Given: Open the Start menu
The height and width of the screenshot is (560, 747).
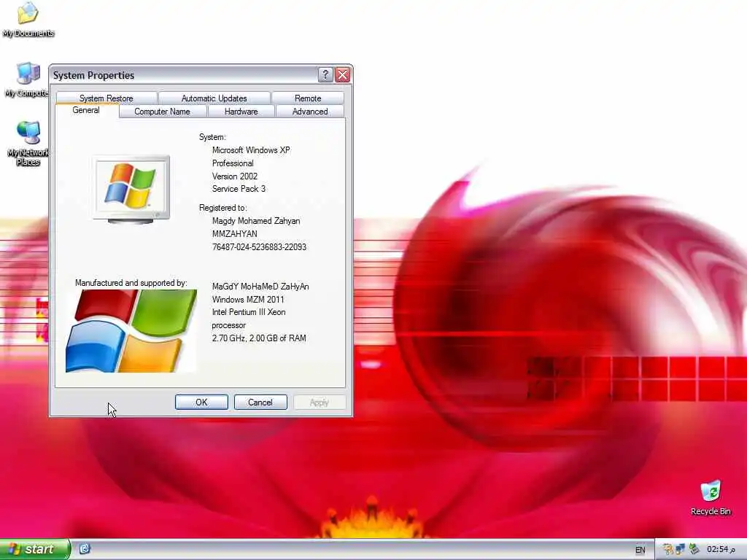Looking at the screenshot, I should [35, 549].
